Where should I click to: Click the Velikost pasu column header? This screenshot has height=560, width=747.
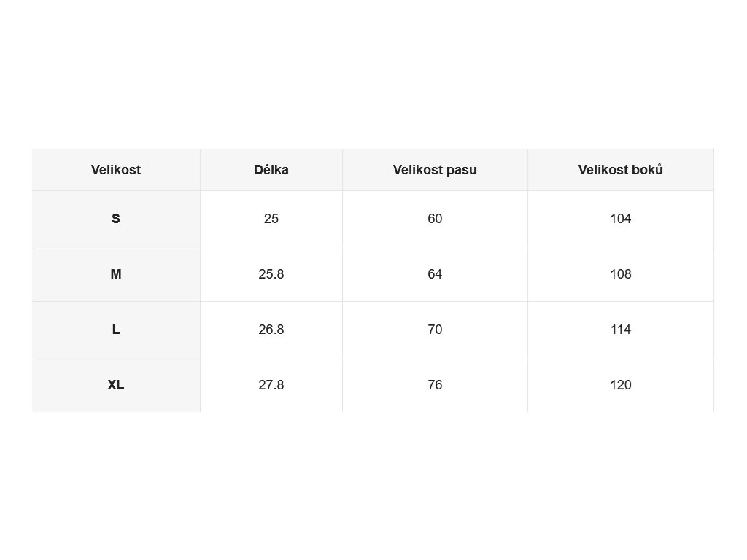435,170
